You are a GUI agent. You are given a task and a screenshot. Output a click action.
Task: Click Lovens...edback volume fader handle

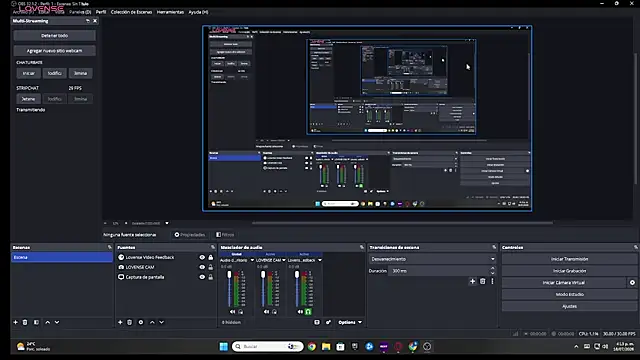click(x=297, y=275)
